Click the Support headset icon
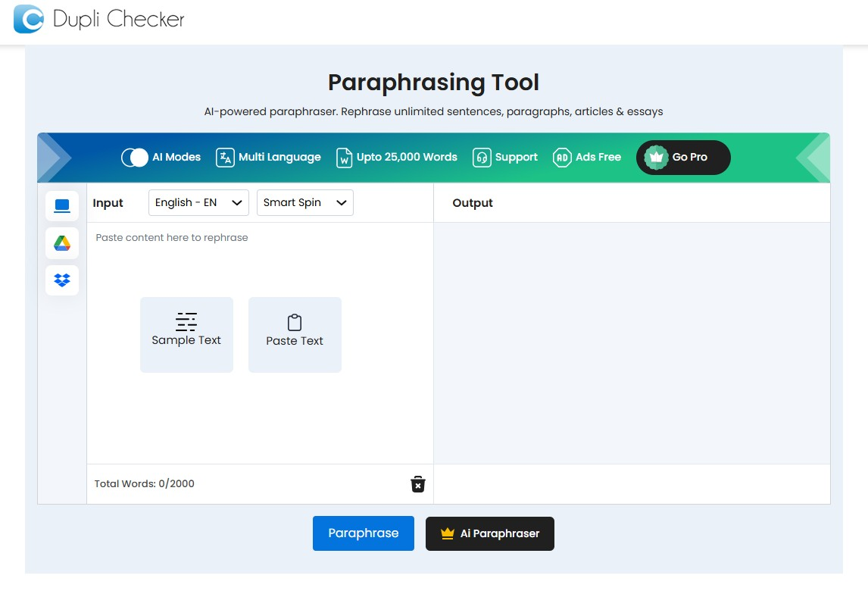Viewport: 868px width, 594px height. [x=482, y=158]
